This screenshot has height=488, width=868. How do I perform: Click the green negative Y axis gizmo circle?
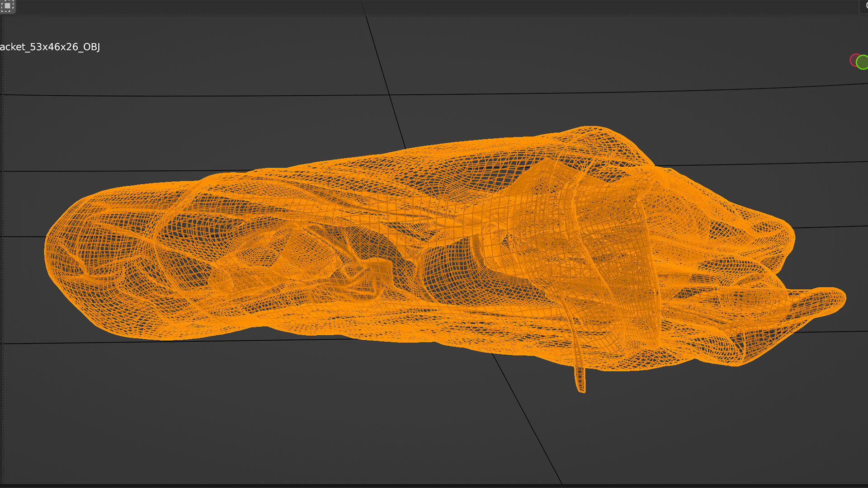click(x=863, y=62)
